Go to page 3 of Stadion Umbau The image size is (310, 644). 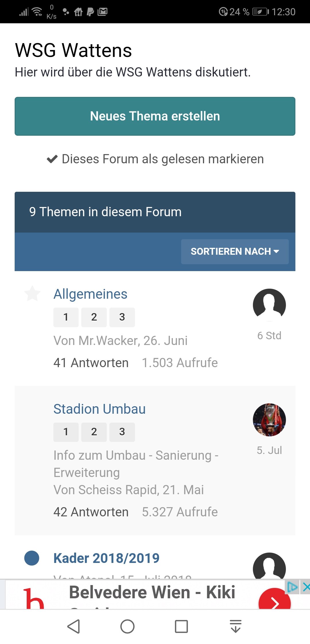tap(122, 432)
